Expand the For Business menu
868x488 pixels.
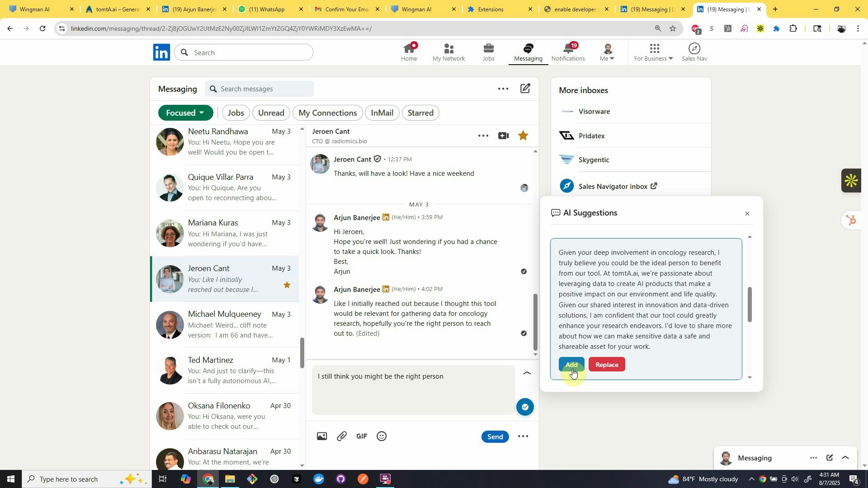(653, 52)
